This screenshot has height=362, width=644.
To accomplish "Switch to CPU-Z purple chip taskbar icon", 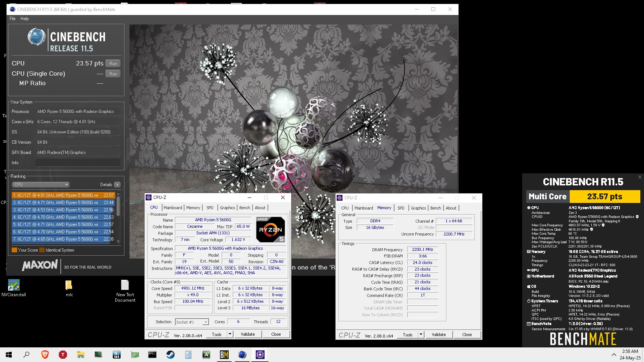I will click(260, 354).
